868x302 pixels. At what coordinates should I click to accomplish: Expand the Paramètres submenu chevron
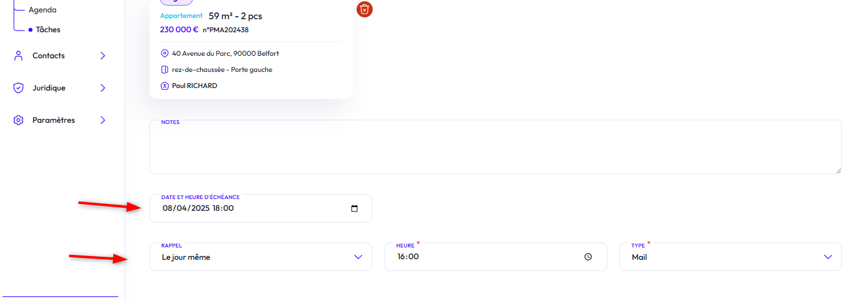tap(103, 120)
